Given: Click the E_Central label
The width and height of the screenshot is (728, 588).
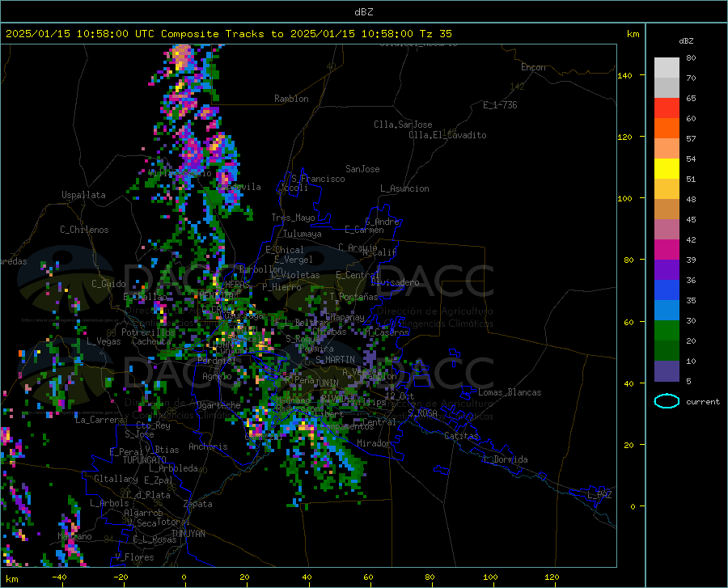Looking at the screenshot, I should tap(358, 275).
